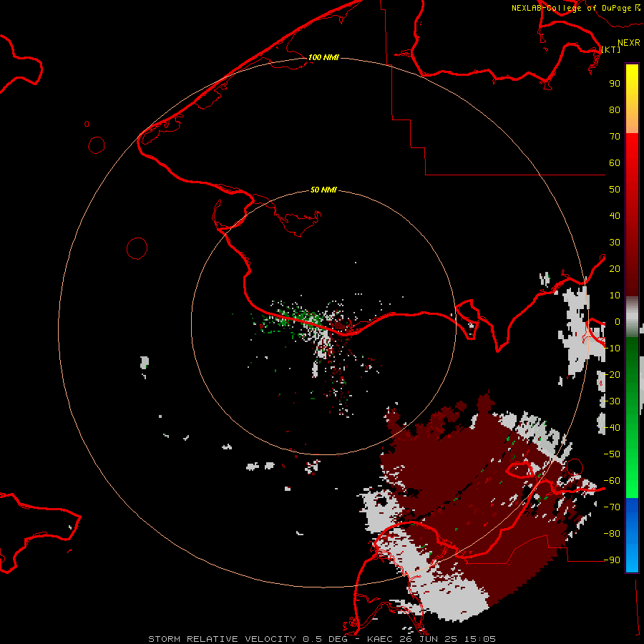Image resolution: width=644 pixels, height=644 pixels.
Task: Click the "0.5 DEG" elevation angle text
Action: [325, 639]
